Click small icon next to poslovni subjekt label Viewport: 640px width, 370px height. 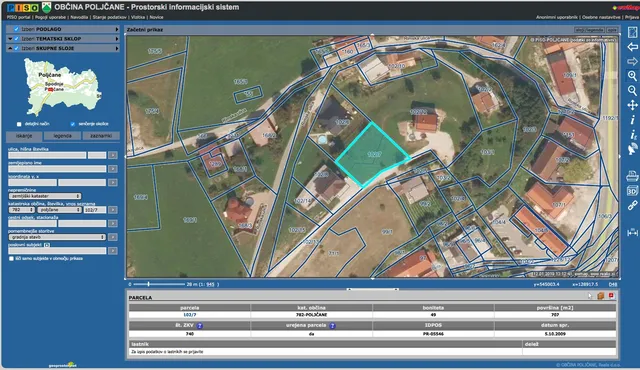coord(47,245)
